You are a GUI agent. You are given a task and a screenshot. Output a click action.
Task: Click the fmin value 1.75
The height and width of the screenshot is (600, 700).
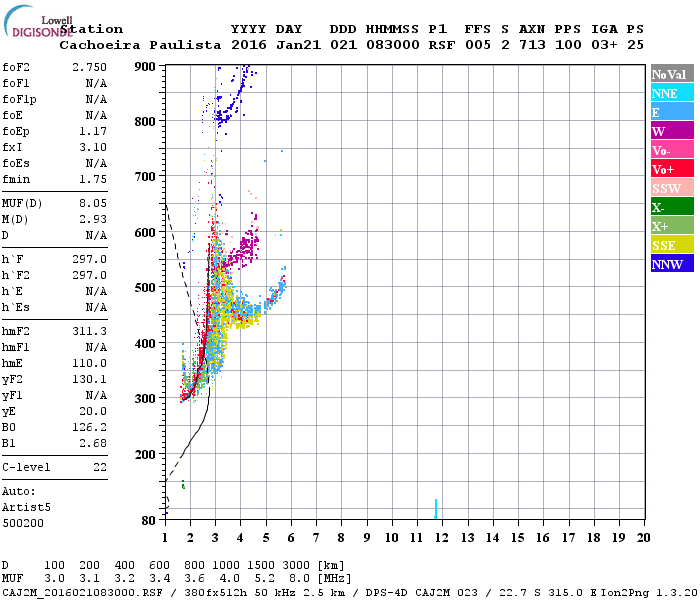click(93, 179)
